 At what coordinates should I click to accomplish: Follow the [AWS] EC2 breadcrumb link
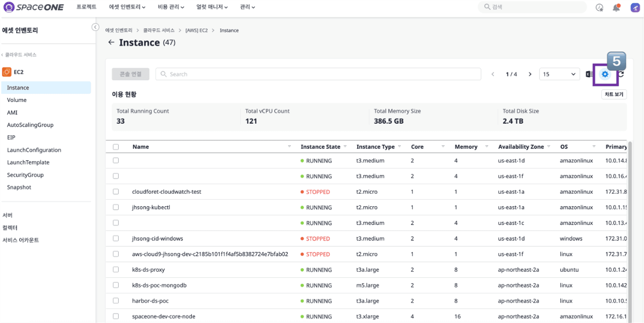[196, 30]
